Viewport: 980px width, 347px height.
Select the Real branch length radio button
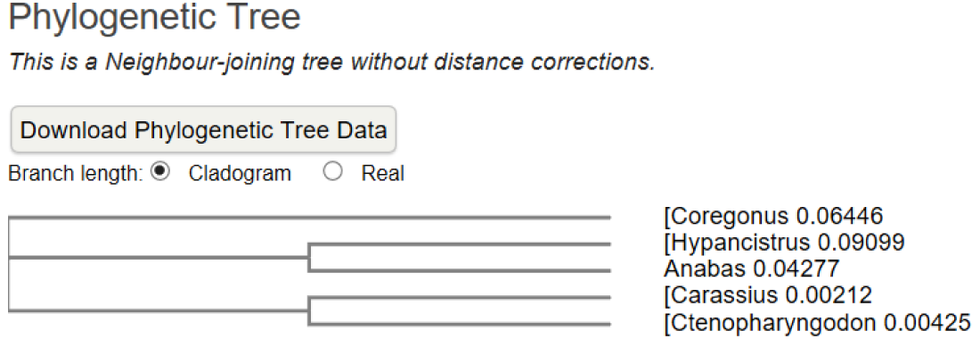[332, 172]
